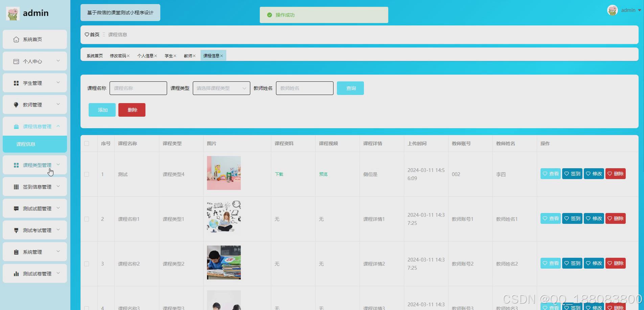This screenshot has width=644, height=310.
Task: Expand the 个人中心 menu chevron
Action: tap(58, 61)
